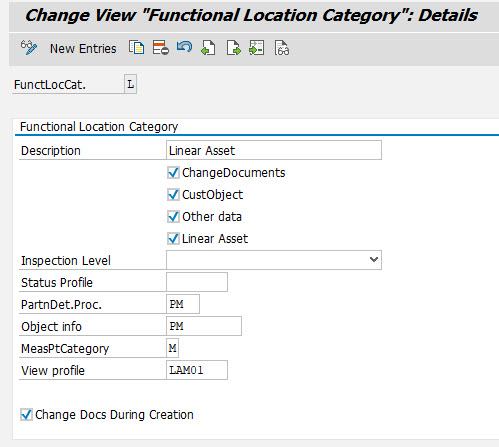Select the View profile LAM01 field
This screenshot has height=447, width=499.
click(x=197, y=370)
